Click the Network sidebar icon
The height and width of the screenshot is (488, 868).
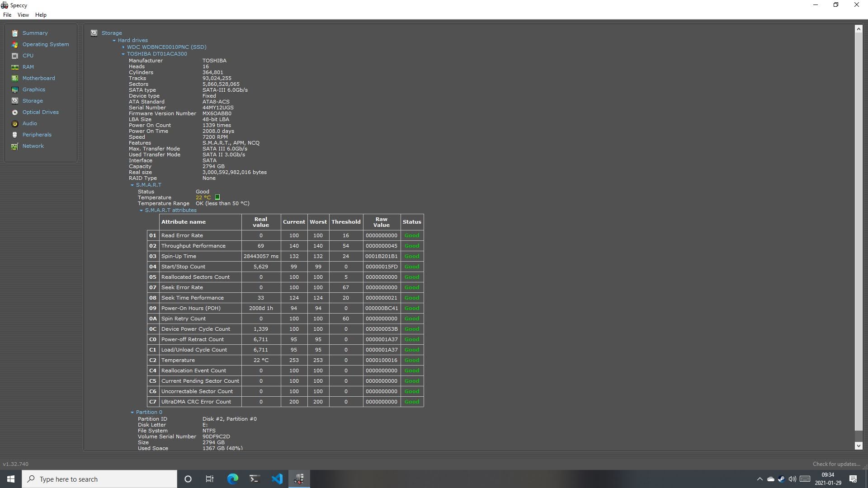tap(15, 146)
